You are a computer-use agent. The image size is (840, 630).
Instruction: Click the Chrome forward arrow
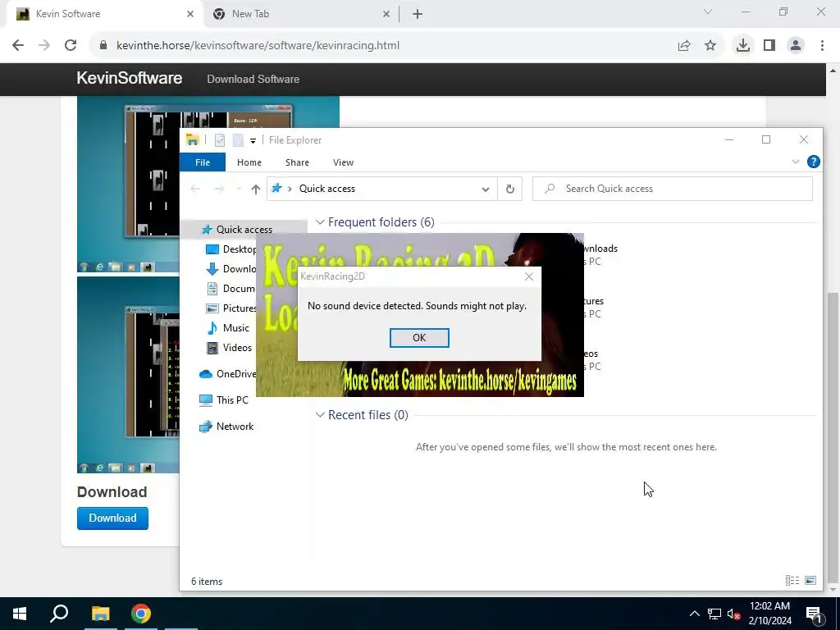44,46
